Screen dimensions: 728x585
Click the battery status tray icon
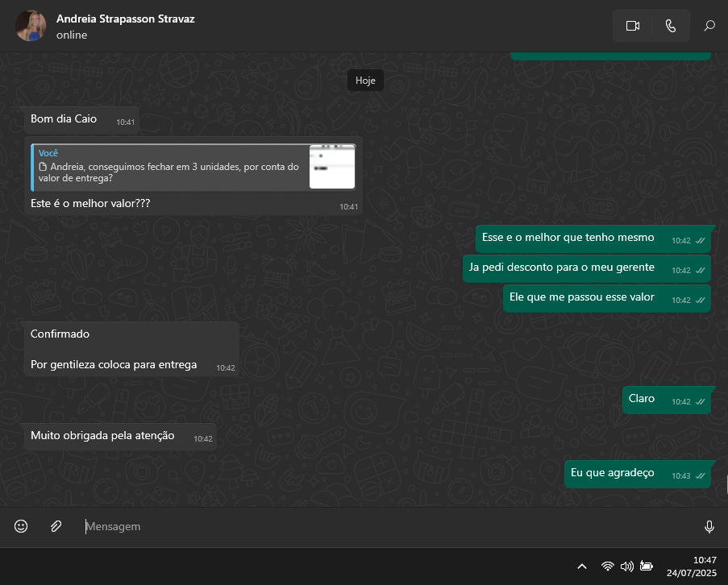click(646, 566)
